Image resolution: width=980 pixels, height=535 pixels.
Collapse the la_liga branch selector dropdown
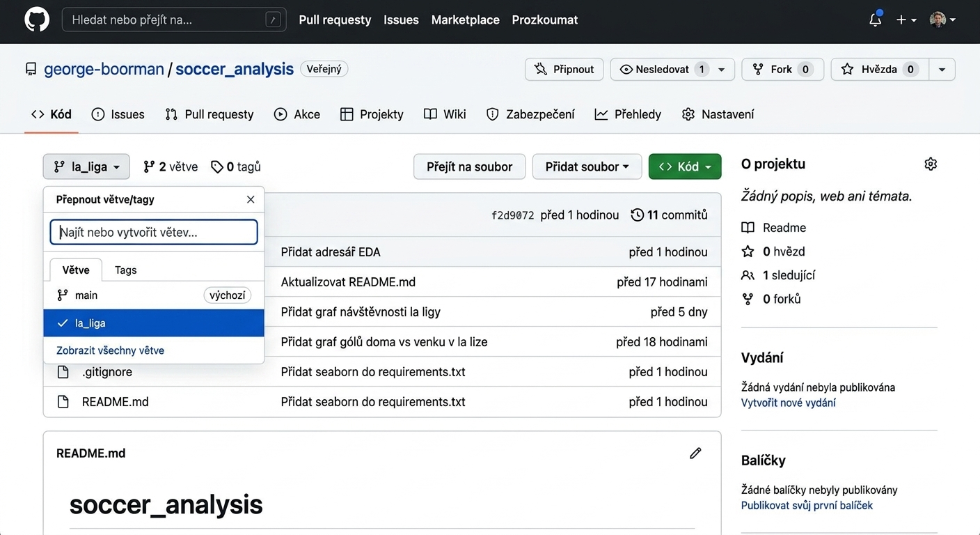coord(86,166)
